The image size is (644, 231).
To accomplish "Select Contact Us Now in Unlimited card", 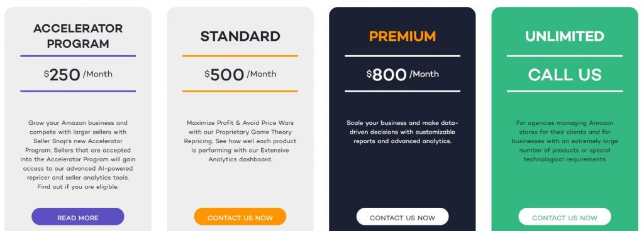I will pos(565,217).
